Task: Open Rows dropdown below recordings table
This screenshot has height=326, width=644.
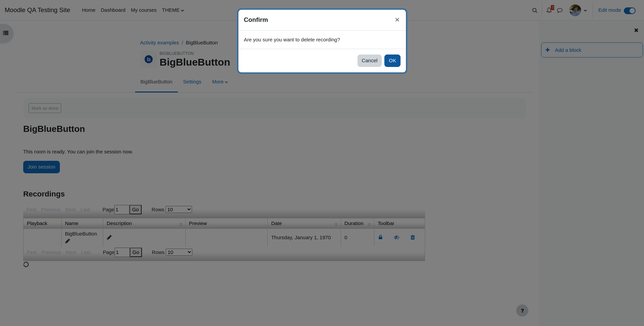Action: [x=179, y=252]
